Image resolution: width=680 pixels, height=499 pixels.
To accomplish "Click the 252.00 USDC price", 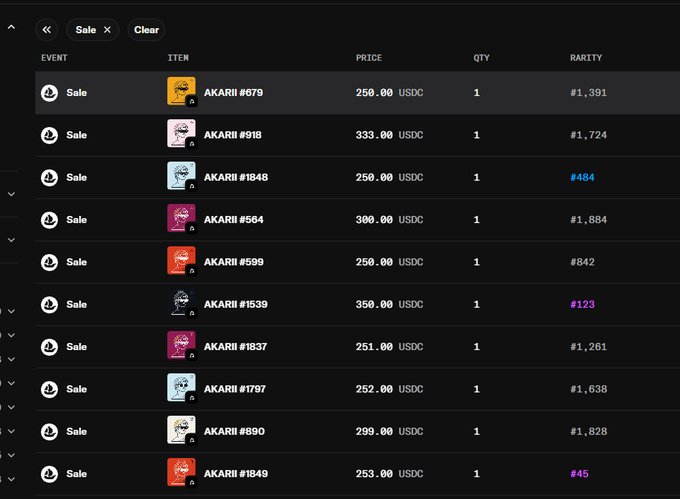I will click(x=389, y=389).
